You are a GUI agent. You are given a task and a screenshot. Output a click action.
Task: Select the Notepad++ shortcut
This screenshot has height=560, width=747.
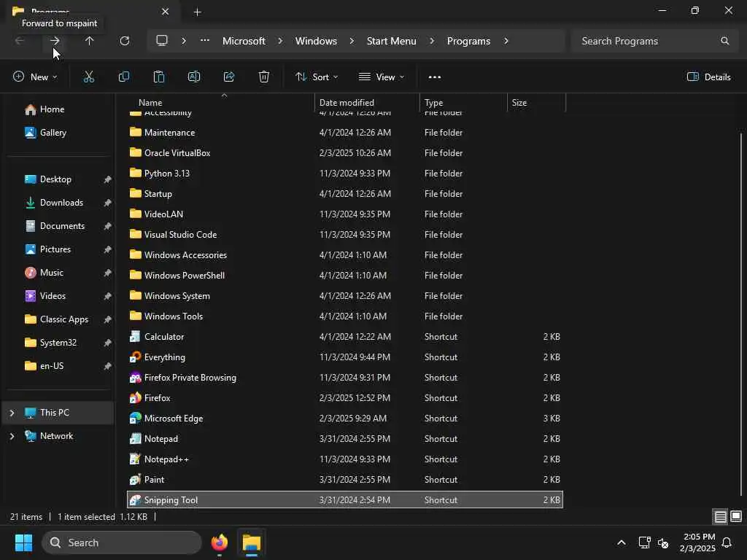click(x=345, y=459)
